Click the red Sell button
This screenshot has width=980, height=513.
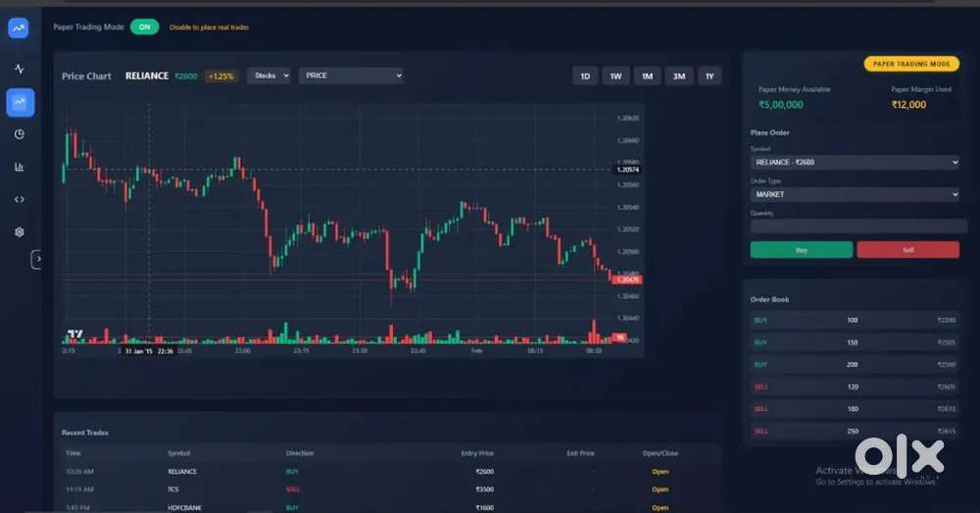pos(908,249)
